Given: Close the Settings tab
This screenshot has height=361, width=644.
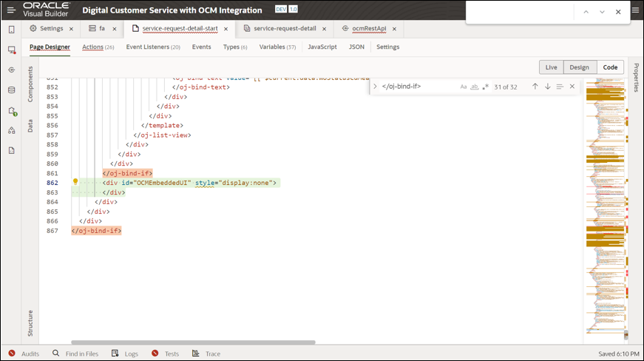Looking at the screenshot, I should [71, 29].
